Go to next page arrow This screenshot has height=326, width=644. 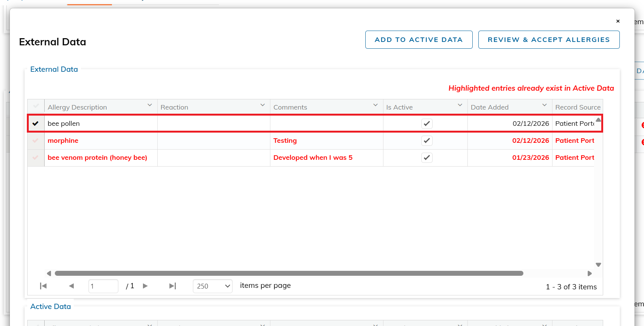145,286
